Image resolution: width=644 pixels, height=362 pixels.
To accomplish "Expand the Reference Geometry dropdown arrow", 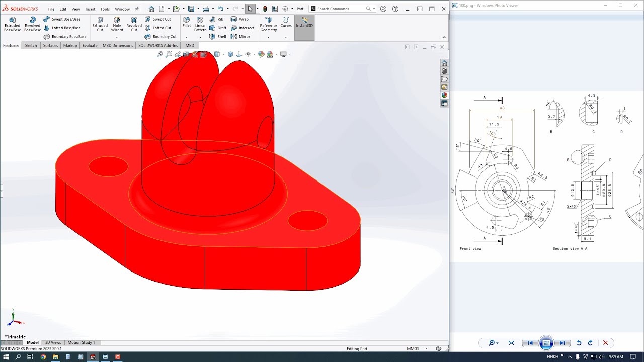I will (x=268, y=37).
